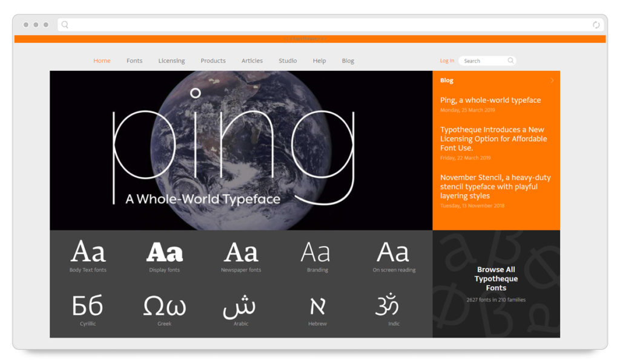Image resolution: width=620 pixels, height=364 pixels.
Task: Browse Cyrillic fonts
Action: click(88, 310)
